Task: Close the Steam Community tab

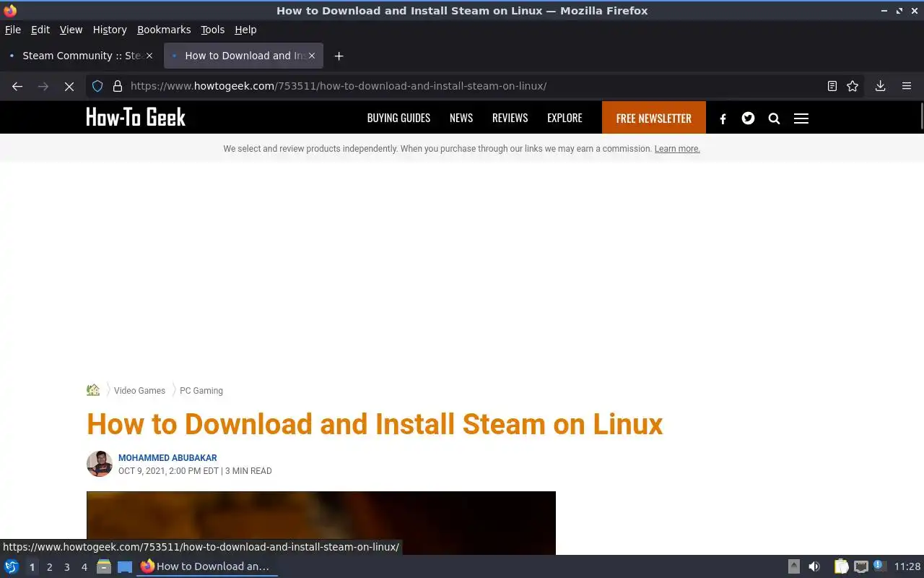Action: tap(149, 56)
